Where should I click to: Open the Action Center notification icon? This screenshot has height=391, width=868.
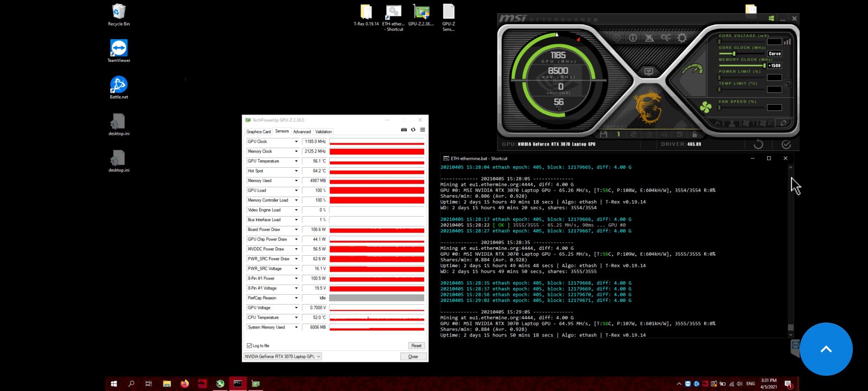pos(788,384)
